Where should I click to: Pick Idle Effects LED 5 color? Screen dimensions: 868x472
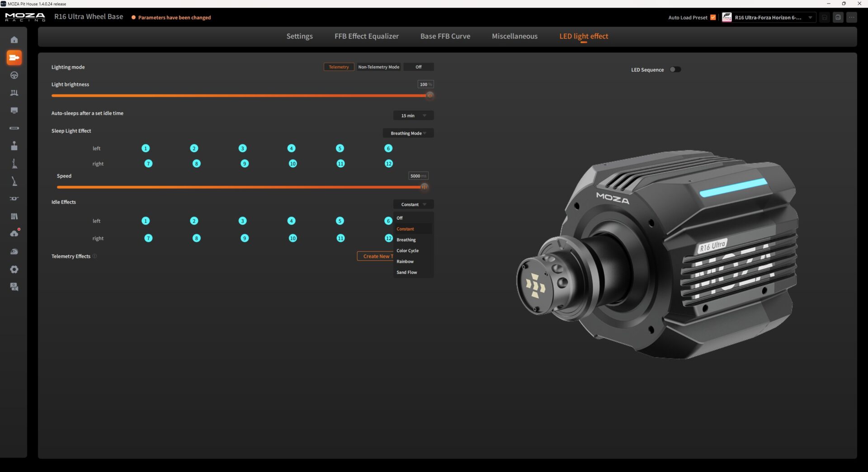coord(340,221)
